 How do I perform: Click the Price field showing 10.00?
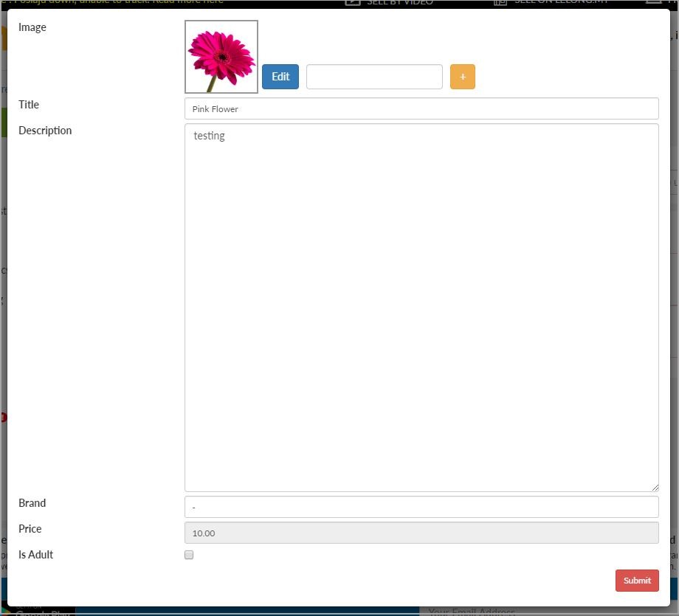pyautogui.click(x=421, y=533)
